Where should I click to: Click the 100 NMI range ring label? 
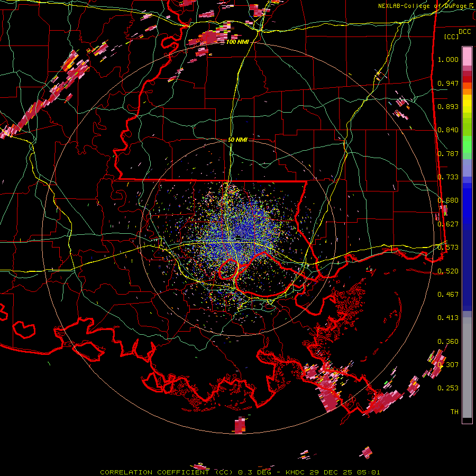coord(237,42)
